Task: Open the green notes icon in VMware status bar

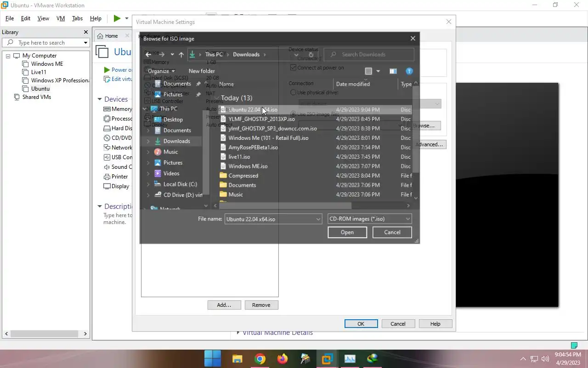Action: click(x=574, y=345)
